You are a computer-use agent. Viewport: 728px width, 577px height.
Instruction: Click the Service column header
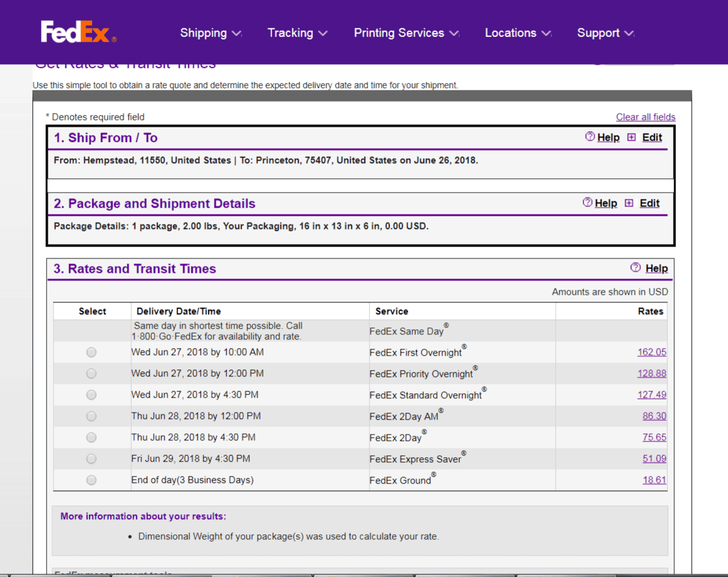392,312
